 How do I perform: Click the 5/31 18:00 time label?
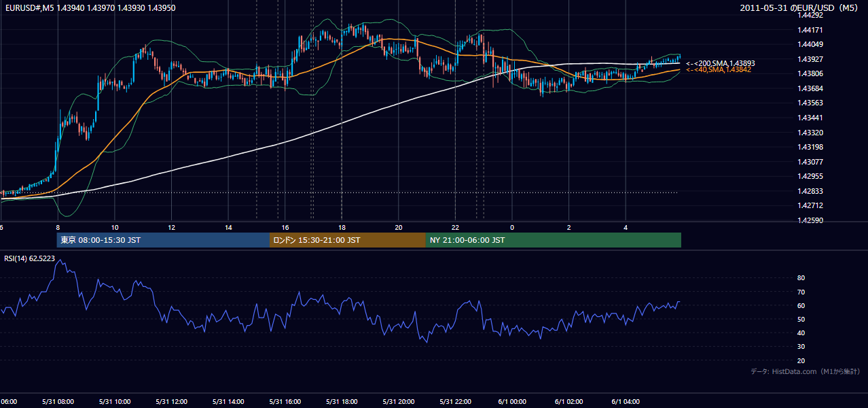click(341, 402)
